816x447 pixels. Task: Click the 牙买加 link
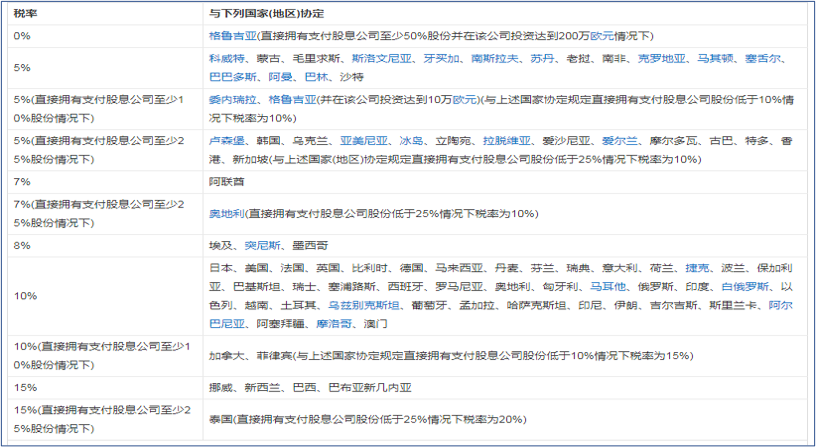[441, 58]
